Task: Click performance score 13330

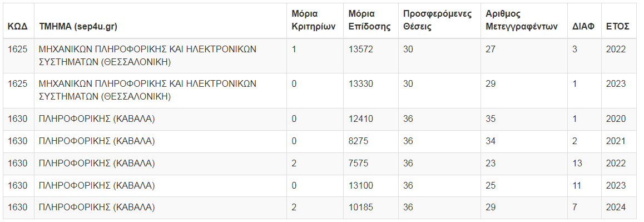Action: pyautogui.click(x=360, y=84)
